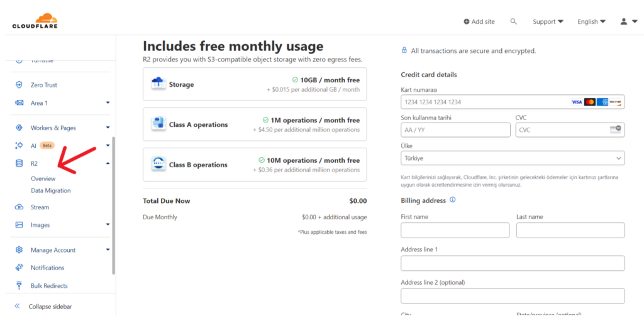Open R2 Overview page
This screenshot has height=318, width=644.
tap(43, 178)
